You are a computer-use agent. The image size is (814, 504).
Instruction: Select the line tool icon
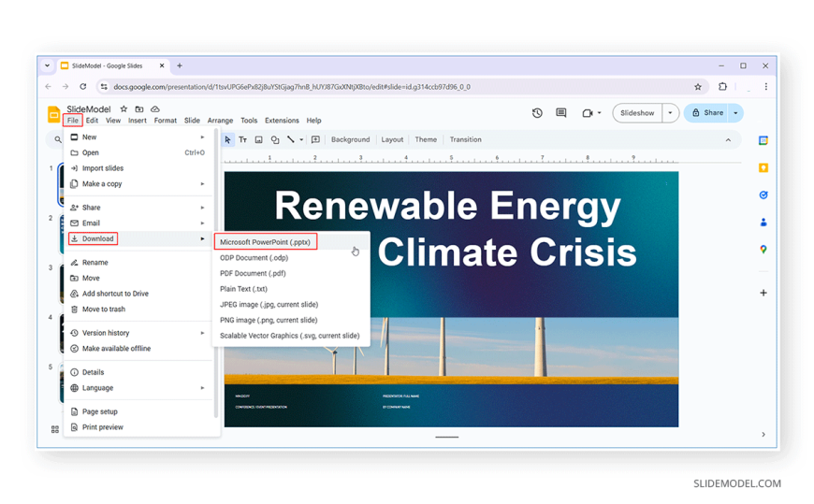291,139
